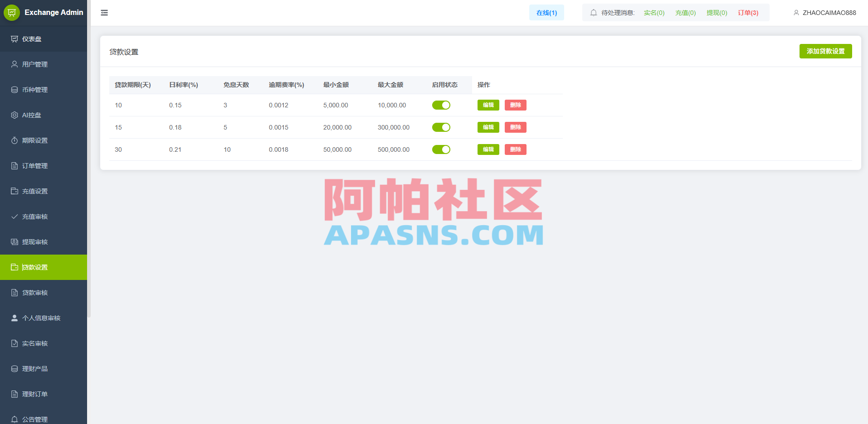Click the 理财订单 list icon
The image size is (868, 424).
coord(15,394)
